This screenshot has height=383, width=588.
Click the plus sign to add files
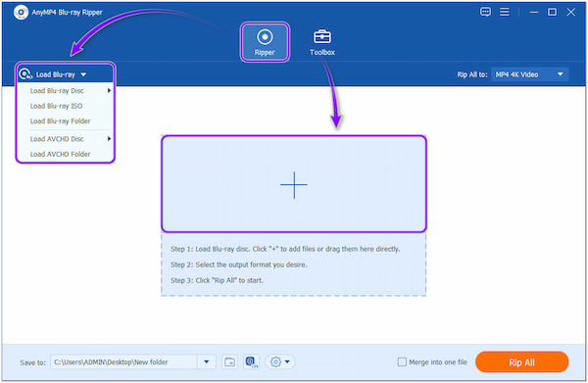294,185
